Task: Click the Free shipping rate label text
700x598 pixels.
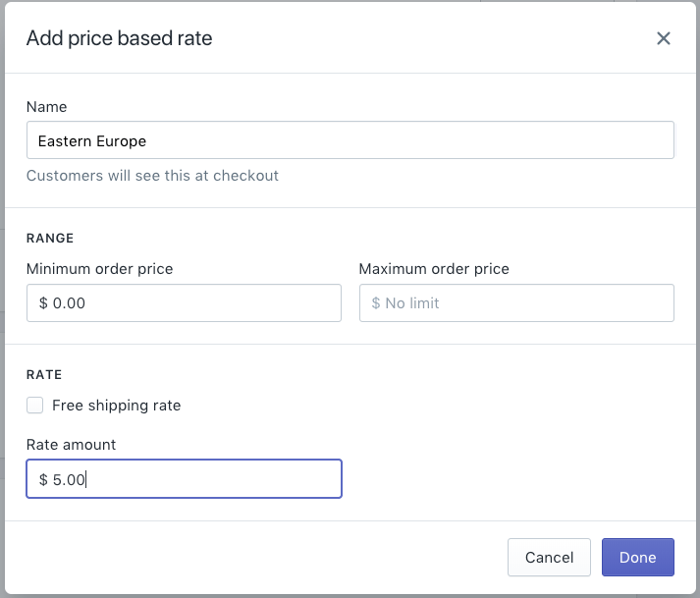Action: [116, 405]
